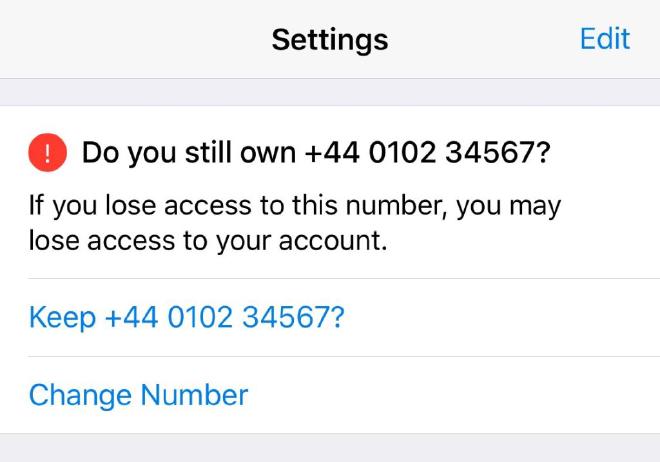Tap the word Number in bottom row
Screen dimensions: 660x462
click(194, 395)
